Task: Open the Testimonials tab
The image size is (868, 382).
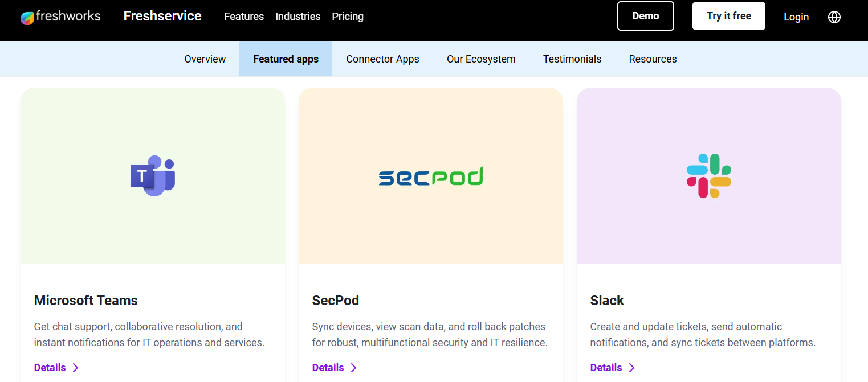Action: pos(572,59)
